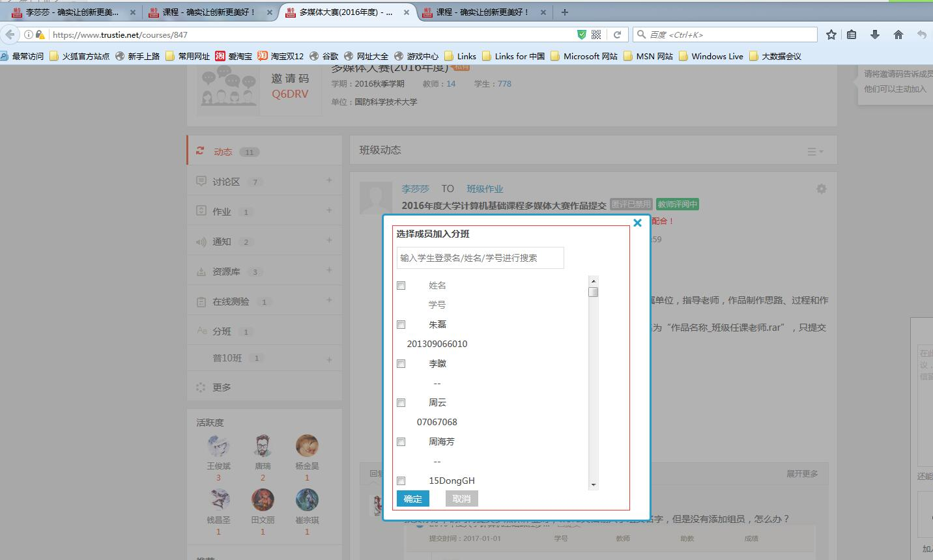
Task: Open 班级作业 link in post
Action: click(x=485, y=189)
